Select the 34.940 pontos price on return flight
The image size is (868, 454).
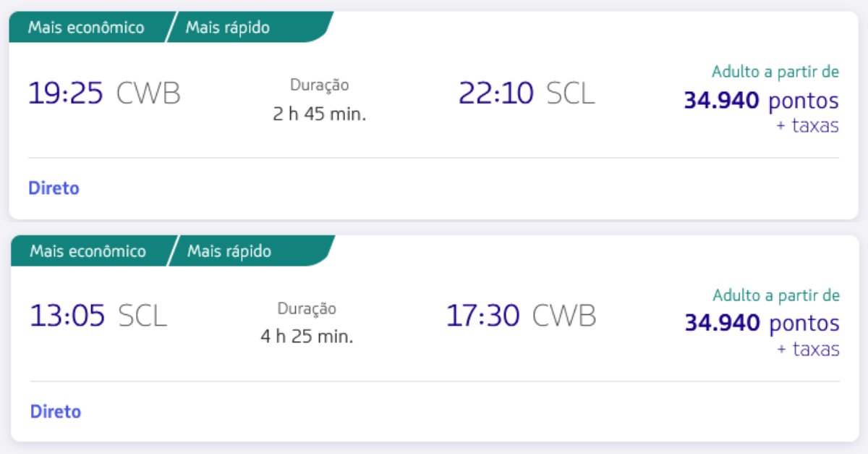762,322
